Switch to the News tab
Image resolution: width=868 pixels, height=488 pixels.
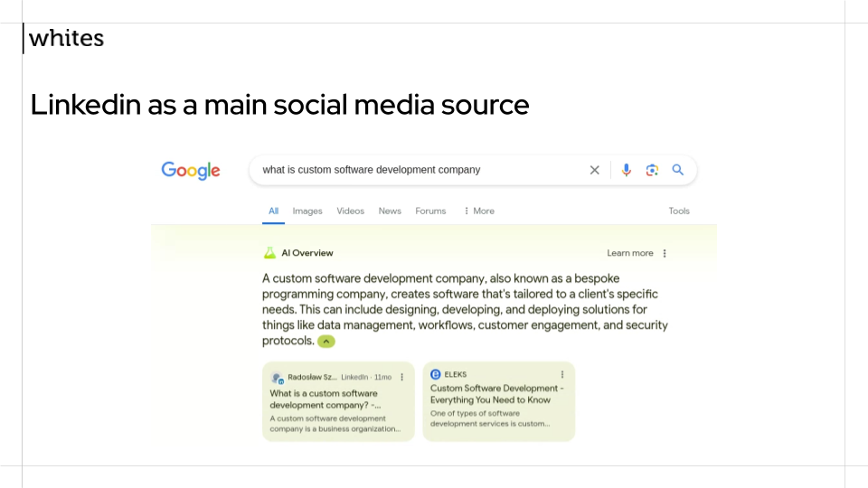click(x=390, y=211)
